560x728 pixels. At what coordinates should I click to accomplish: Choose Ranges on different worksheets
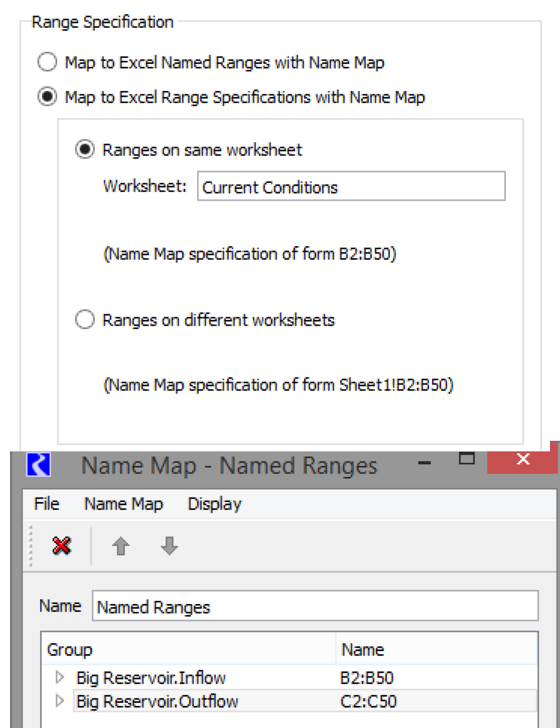click(x=85, y=320)
